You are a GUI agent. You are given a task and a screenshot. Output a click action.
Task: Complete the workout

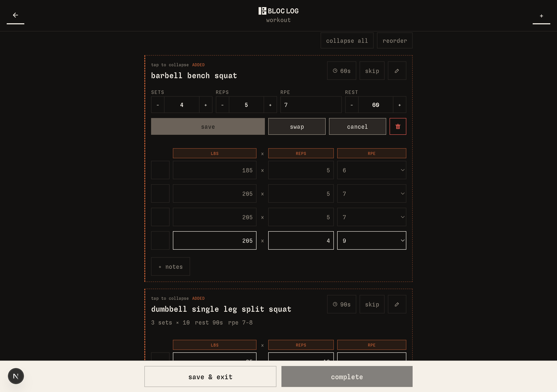coord(347,376)
